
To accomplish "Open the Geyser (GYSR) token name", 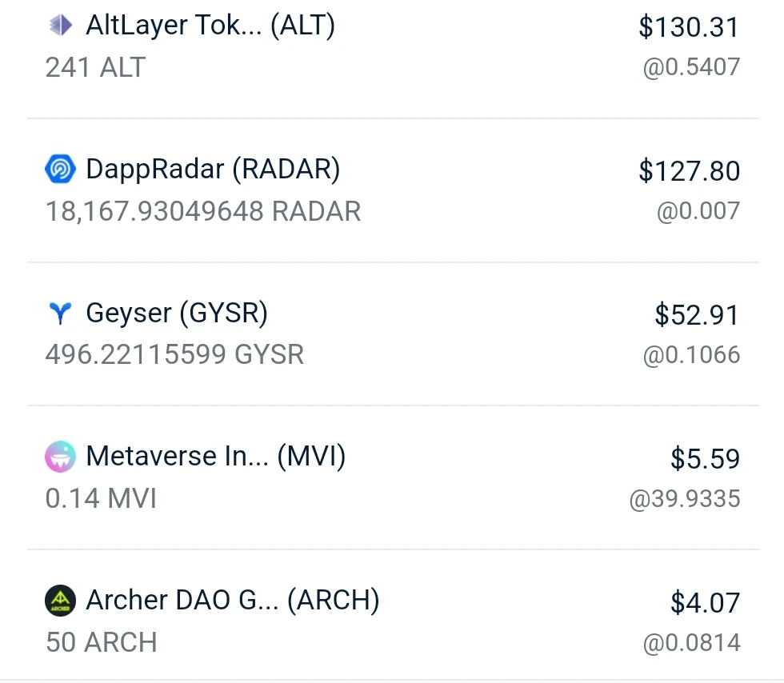I will coord(177,313).
